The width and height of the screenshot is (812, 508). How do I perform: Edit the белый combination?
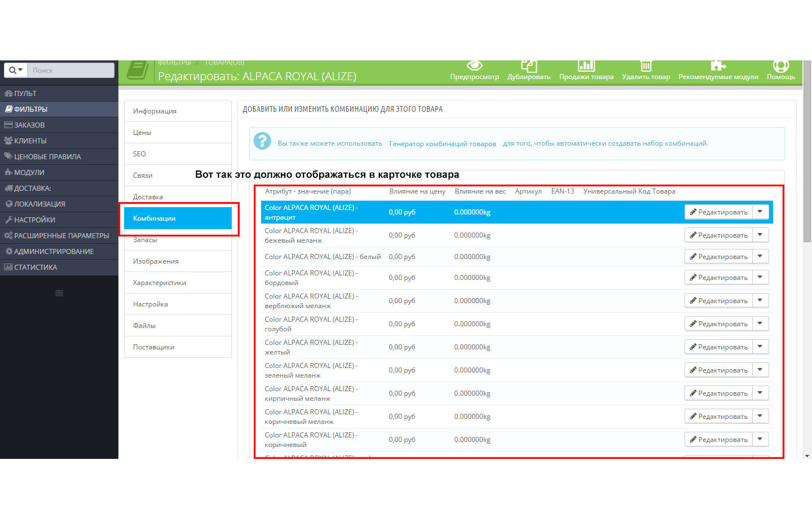tap(718, 257)
